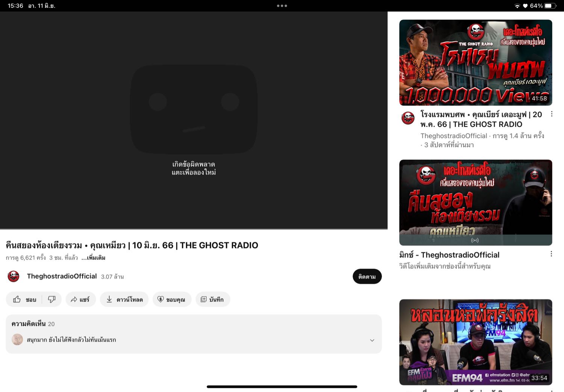Tap the top comment สนุกมาก text
Screen dimensions: 564x392
(71, 340)
